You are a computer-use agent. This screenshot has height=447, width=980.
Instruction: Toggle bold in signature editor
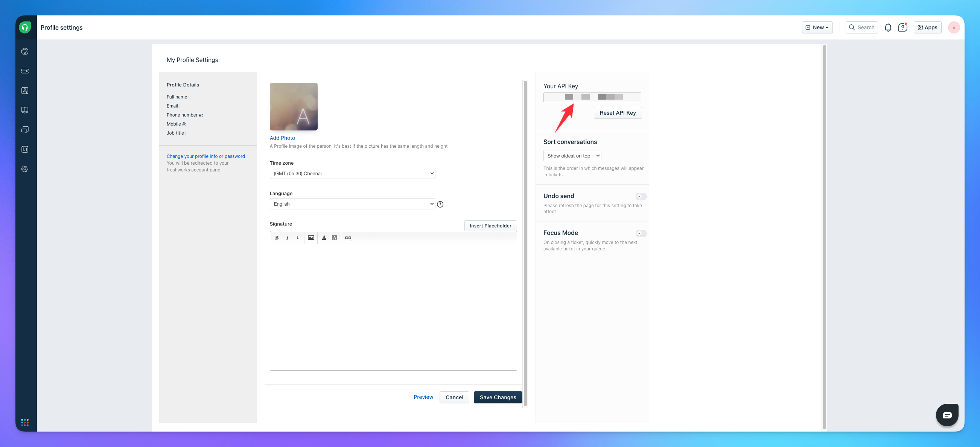tap(277, 238)
